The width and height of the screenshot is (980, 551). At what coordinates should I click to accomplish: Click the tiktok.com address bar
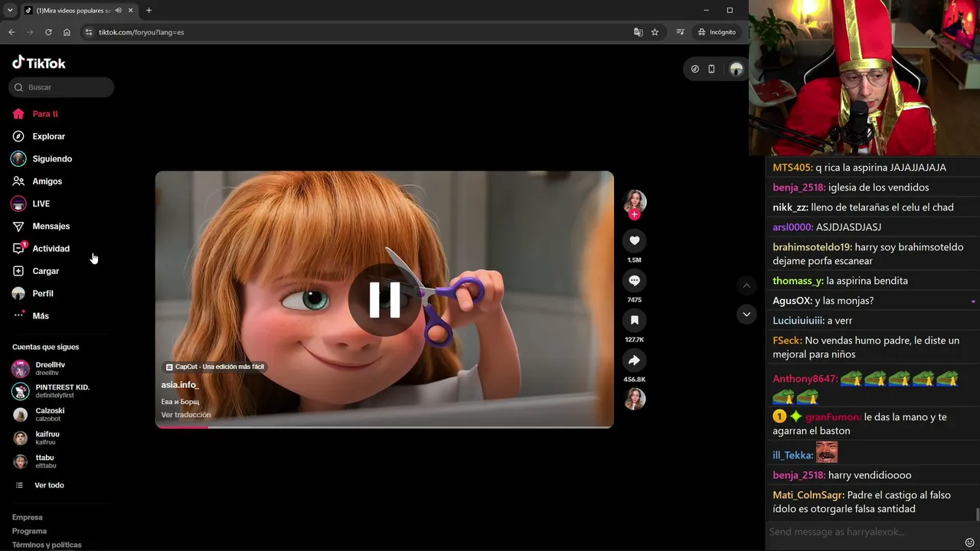point(360,32)
